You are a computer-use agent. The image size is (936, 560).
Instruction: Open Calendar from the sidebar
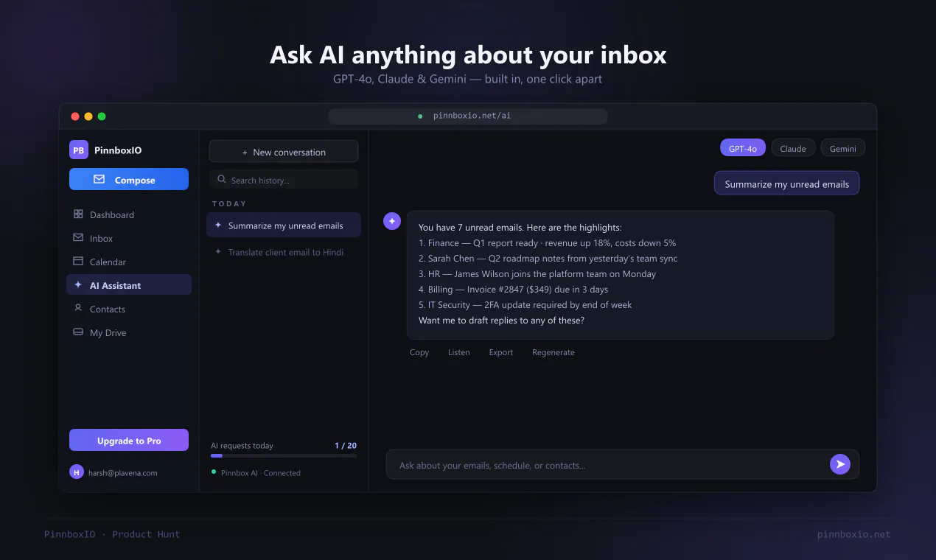pos(129,262)
